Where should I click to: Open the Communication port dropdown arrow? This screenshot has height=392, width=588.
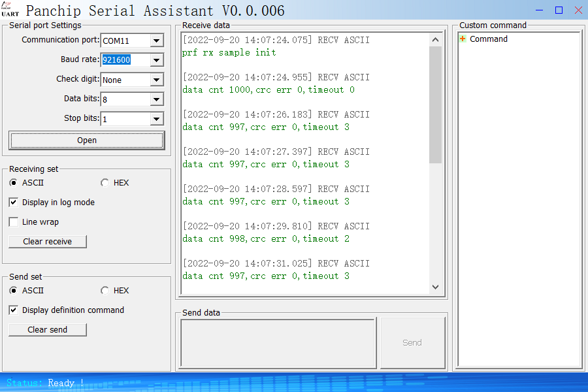click(x=157, y=41)
